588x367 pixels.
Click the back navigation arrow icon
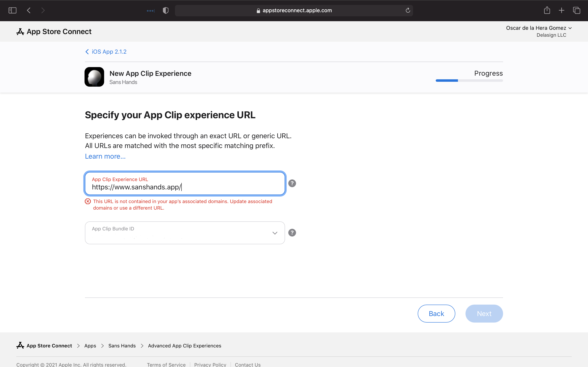28,11
